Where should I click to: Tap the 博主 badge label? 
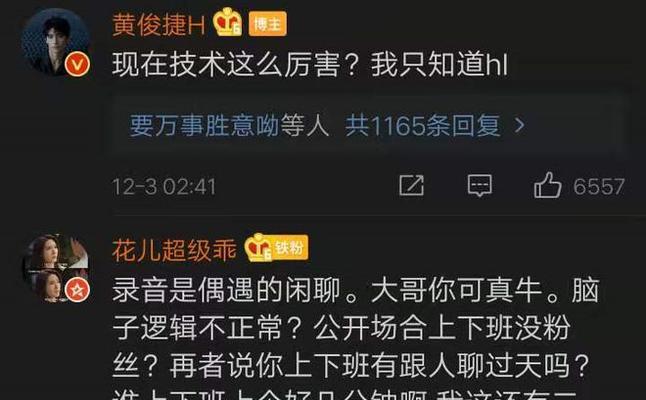pos(267,24)
